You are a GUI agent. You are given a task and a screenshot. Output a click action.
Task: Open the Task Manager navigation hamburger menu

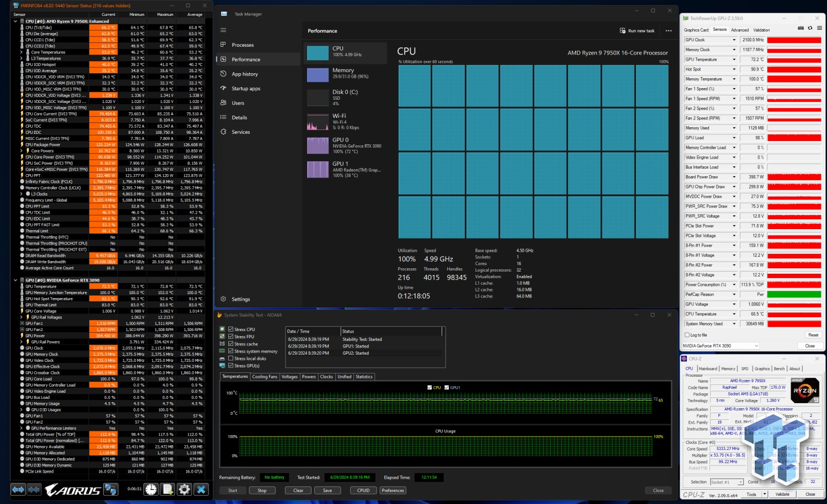click(223, 30)
